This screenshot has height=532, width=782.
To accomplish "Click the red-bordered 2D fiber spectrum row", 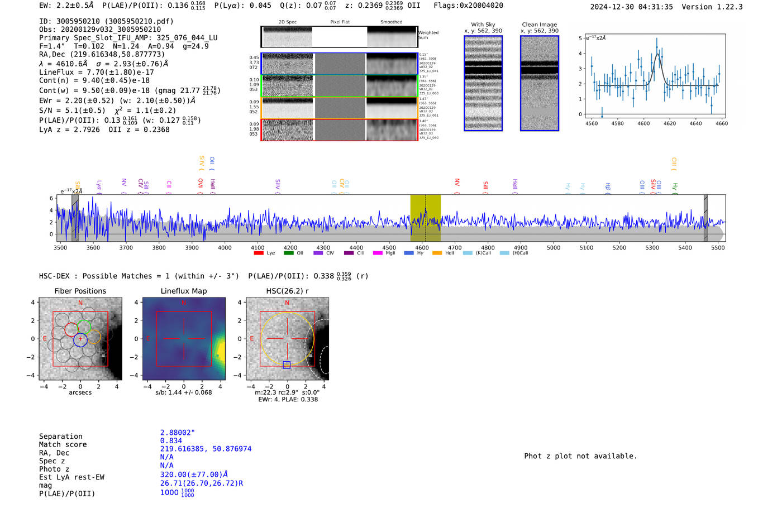I will pos(339,130).
